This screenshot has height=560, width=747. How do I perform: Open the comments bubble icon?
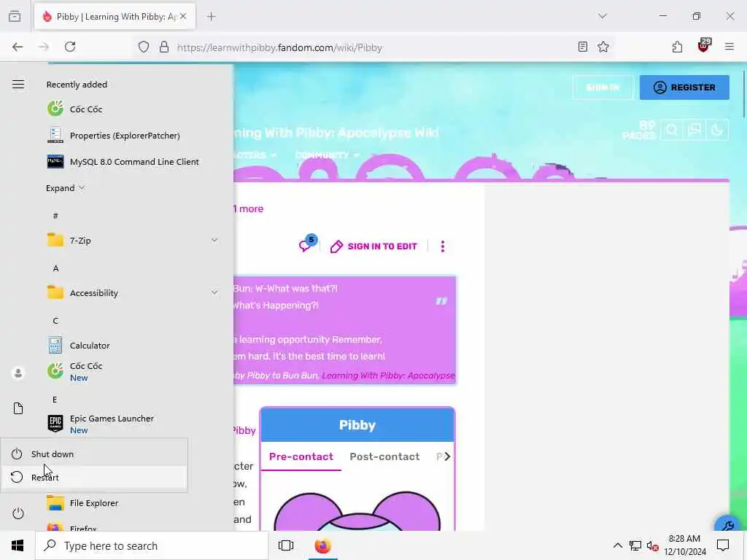coord(308,244)
